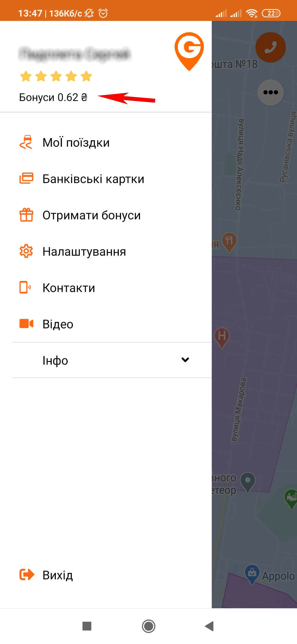Tap the orange exit arrow icon
This screenshot has width=297, height=644.
(27, 575)
